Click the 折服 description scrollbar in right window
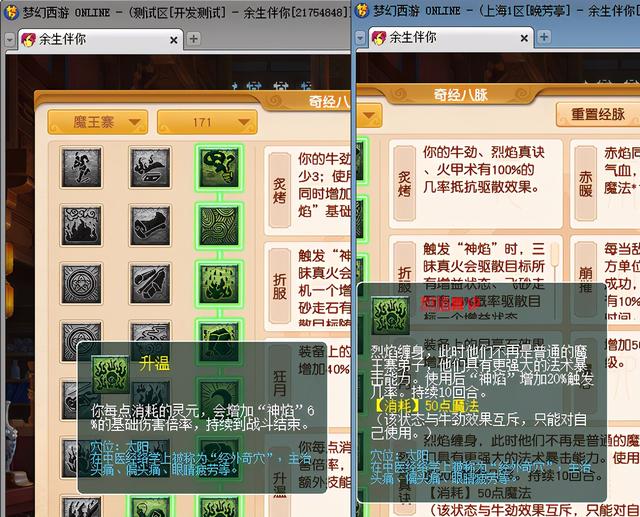 point(555,281)
